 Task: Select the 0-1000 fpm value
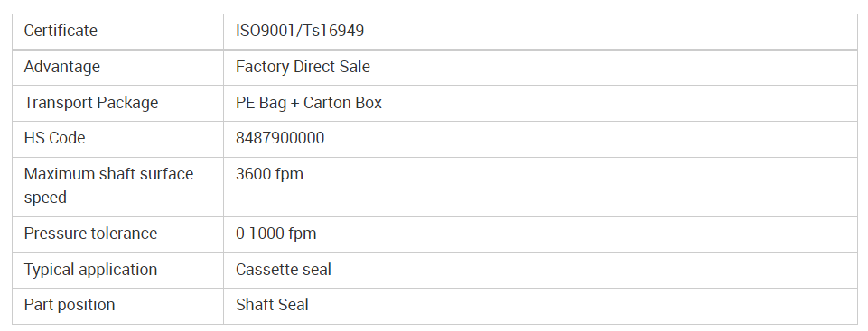click(x=275, y=234)
